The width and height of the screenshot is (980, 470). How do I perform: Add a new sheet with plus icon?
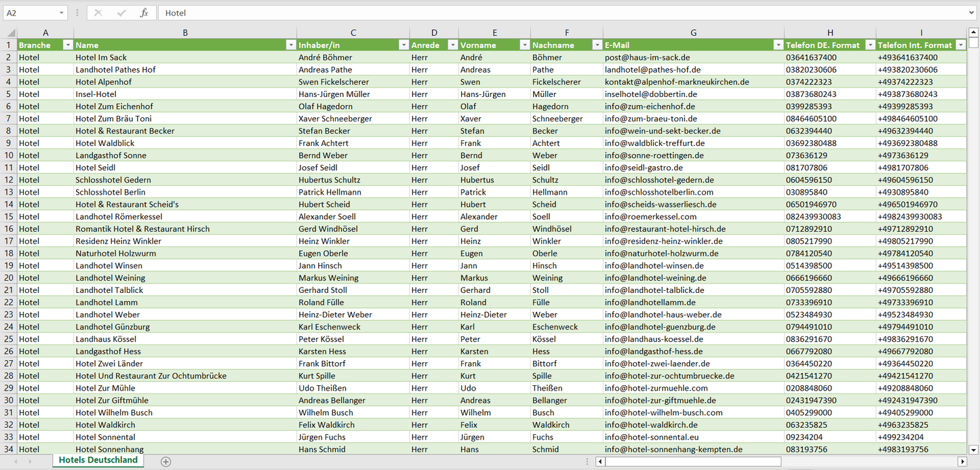[165, 461]
